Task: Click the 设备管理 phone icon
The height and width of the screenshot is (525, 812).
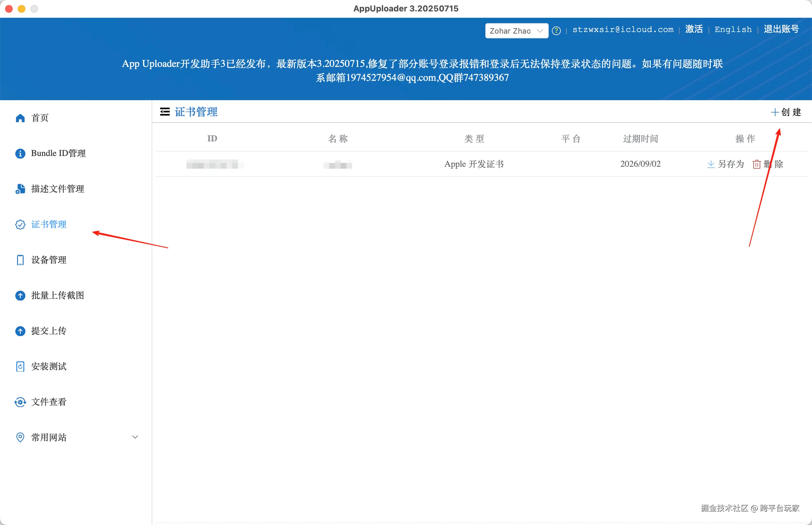Action: click(20, 260)
